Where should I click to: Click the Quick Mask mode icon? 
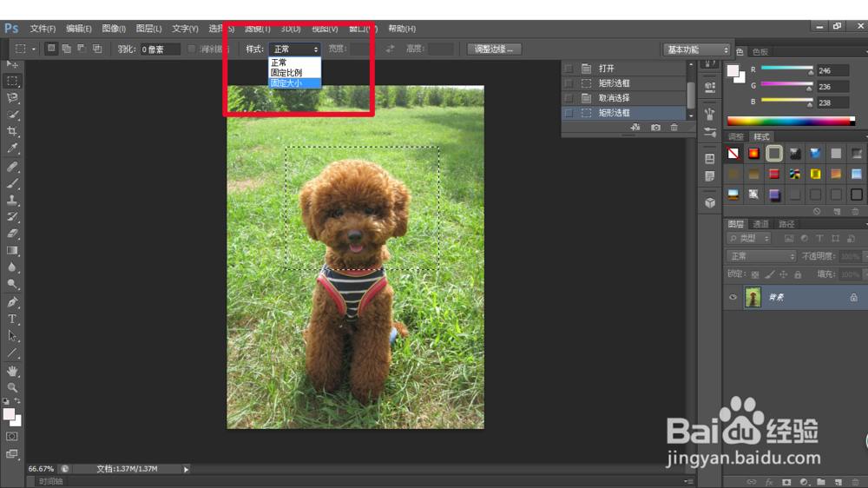click(11, 437)
